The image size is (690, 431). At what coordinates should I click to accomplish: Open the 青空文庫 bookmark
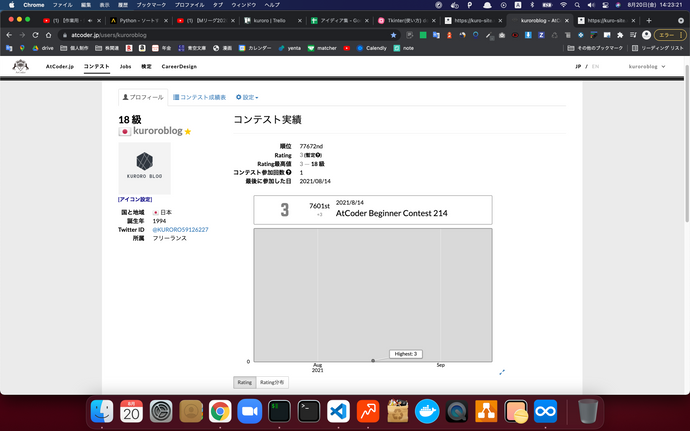[x=192, y=48]
